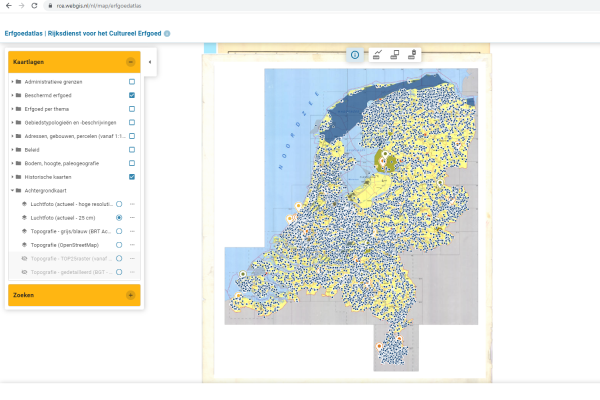
Task: Open options for Topografie (OpenStreetMap) layer
Action: click(131, 244)
